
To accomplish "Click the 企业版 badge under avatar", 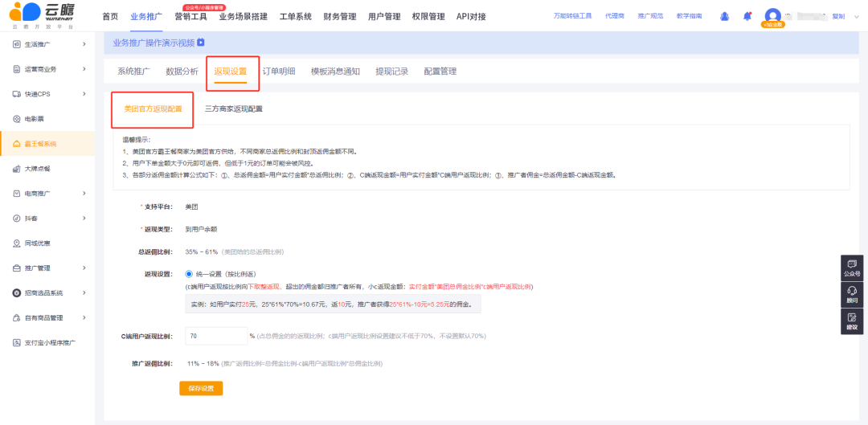I will 774,25.
